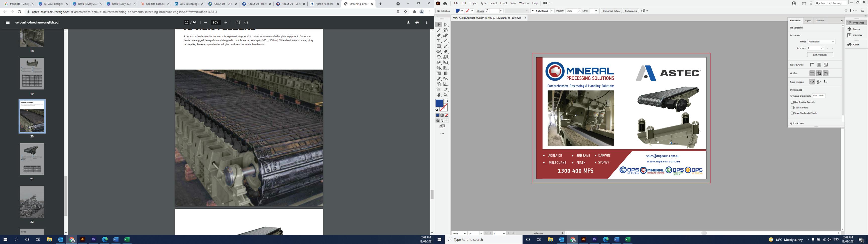Screen dimensions: 868x244
Task: Toggle lock guides button
Action: point(819,73)
